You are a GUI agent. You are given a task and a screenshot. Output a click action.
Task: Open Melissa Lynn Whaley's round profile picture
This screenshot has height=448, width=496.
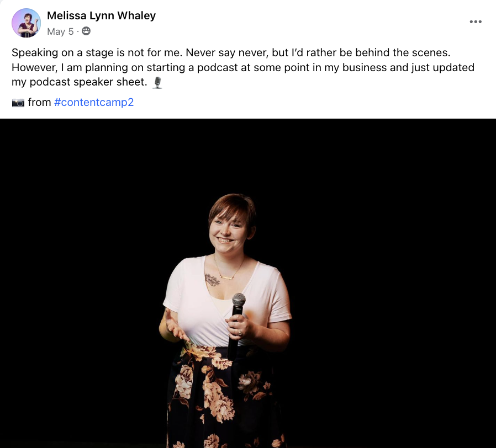click(27, 23)
